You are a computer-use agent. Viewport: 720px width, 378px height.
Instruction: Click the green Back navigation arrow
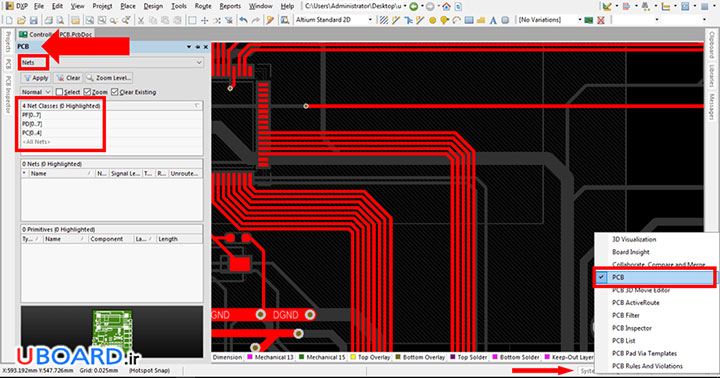(x=414, y=6)
